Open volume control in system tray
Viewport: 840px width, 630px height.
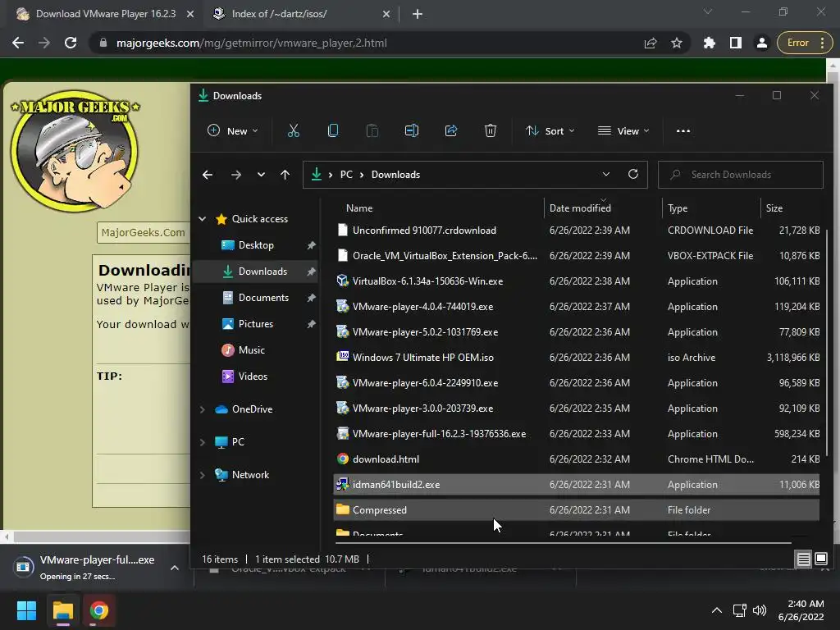click(x=760, y=610)
